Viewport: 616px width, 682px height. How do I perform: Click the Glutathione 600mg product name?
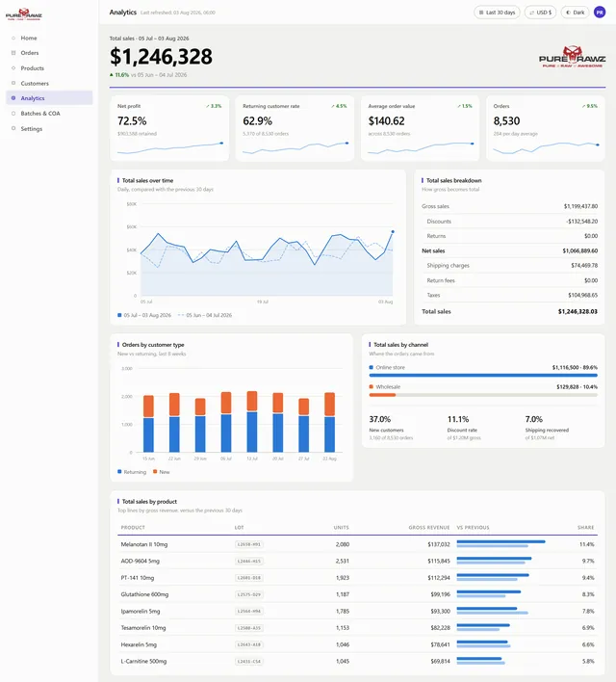tap(144, 594)
